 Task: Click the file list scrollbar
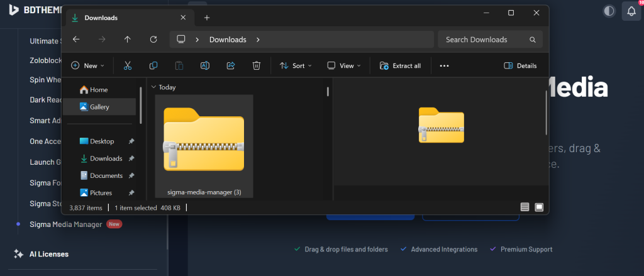click(328, 91)
